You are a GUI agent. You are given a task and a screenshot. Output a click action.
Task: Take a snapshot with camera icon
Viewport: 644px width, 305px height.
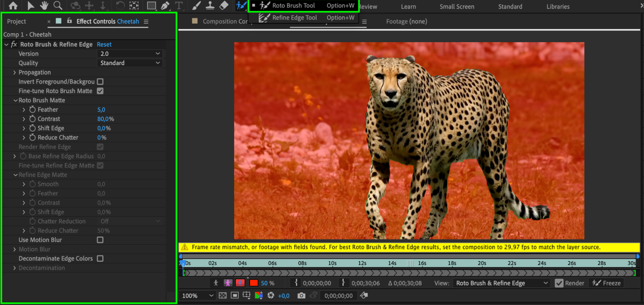pos(301,296)
